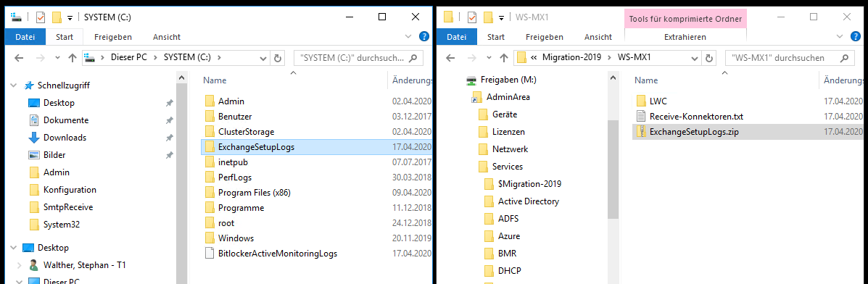Select Program Files (x86) folder

pyautogui.click(x=254, y=193)
